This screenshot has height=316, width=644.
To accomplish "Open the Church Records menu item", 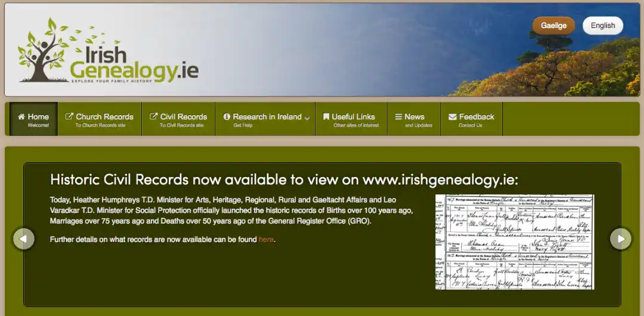I will pos(100,119).
